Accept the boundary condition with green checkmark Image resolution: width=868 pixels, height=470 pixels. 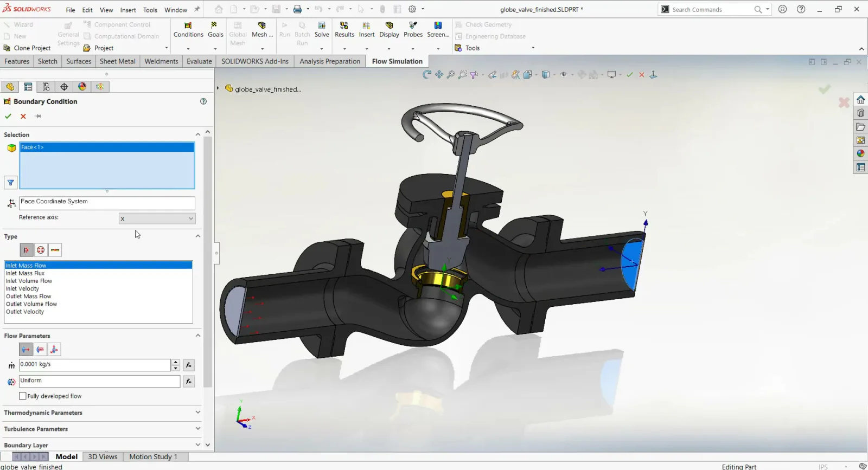pos(8,116)
